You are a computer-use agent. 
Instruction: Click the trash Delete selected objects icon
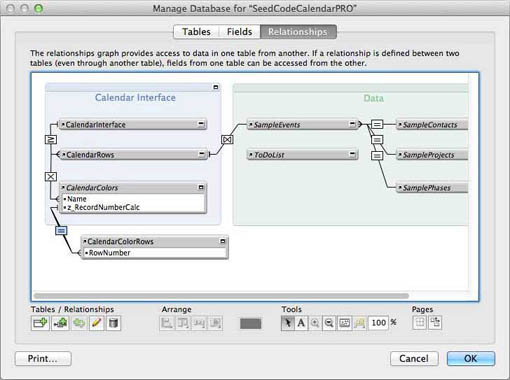113,323
